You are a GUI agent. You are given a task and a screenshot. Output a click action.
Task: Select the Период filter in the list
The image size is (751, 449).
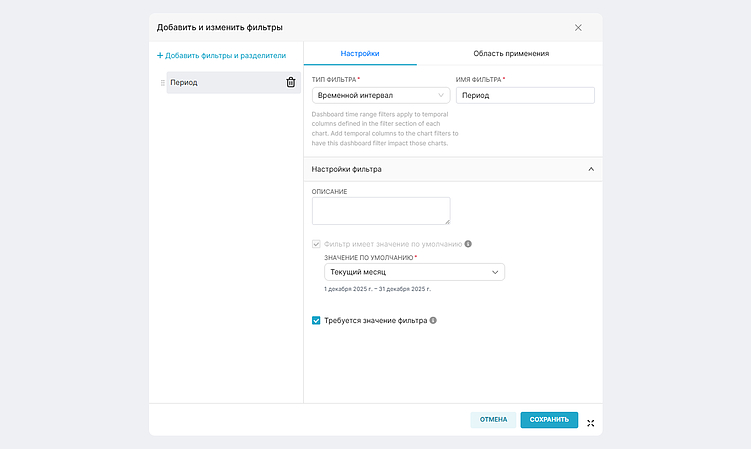[x=220, y=82]
